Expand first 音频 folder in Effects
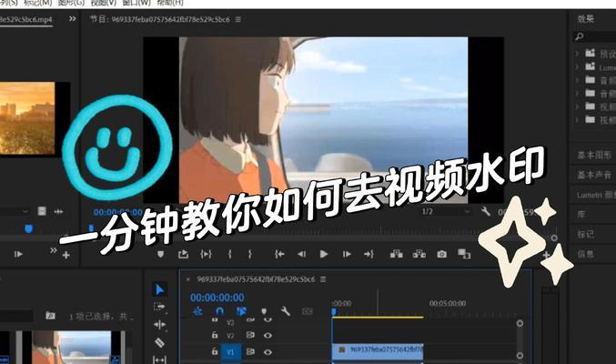616x364 pixels. [577, 80]
